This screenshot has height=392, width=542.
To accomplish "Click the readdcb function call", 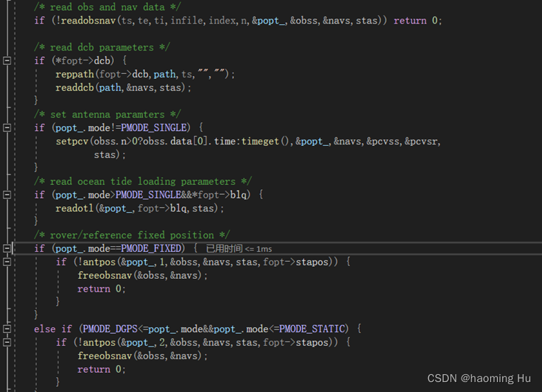I will click(75, 88).
